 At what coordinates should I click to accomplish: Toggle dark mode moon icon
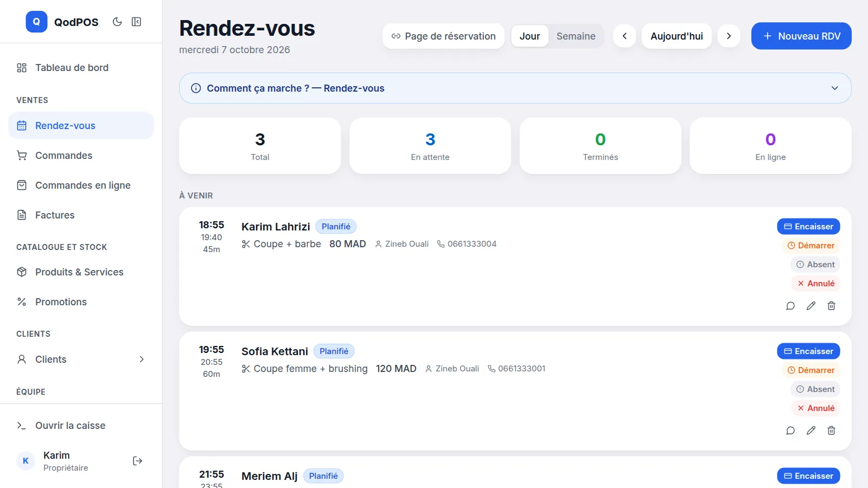click(117, 22)
